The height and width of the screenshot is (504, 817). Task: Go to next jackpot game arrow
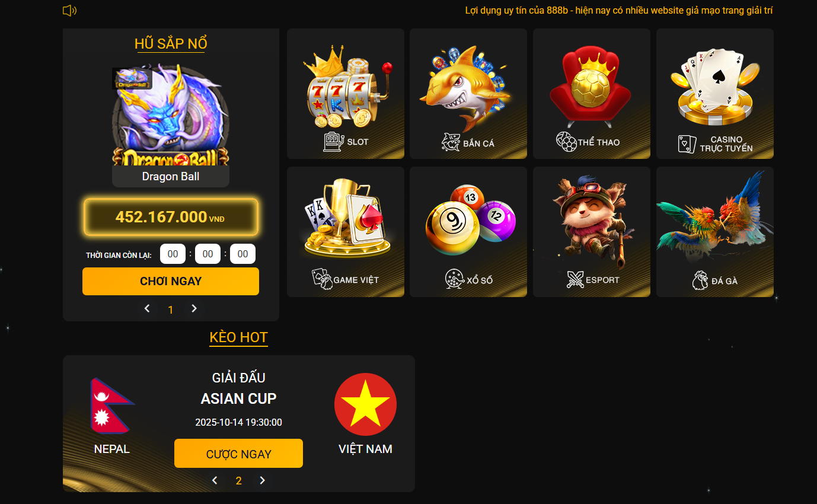pos(194,308)
